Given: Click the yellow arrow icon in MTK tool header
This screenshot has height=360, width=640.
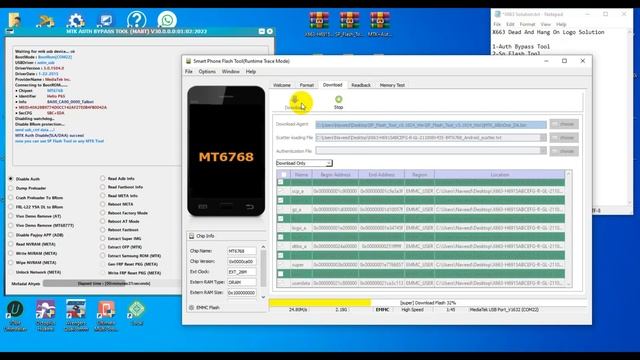Looking at the screenshot, I should point(45,20).
